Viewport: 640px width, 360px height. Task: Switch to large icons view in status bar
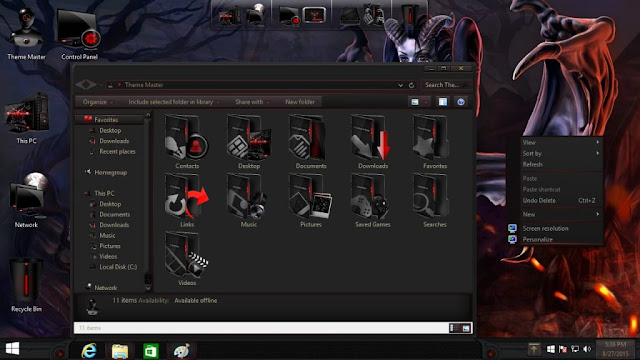(466, 328)
